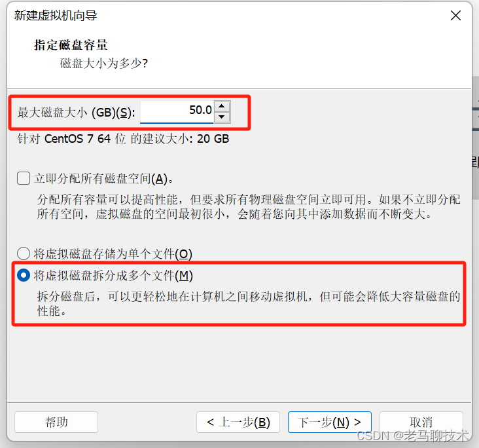Cancel the wizard with 取消 button

coord(421,422)
